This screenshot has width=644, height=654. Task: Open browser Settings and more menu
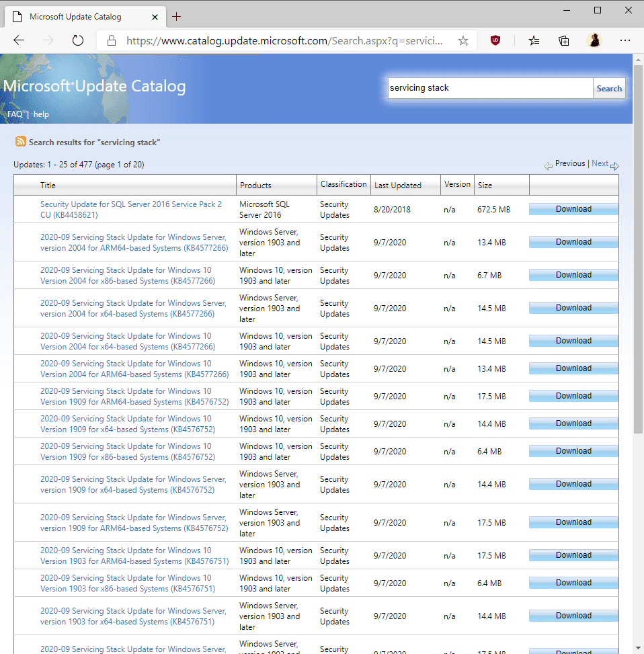coord(625,40)
